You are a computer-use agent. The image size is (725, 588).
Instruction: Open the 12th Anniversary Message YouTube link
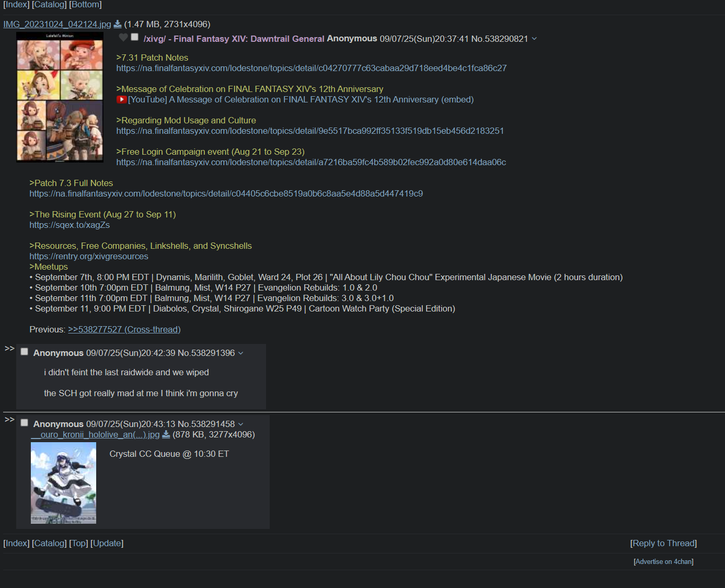[x=283, y=100]
